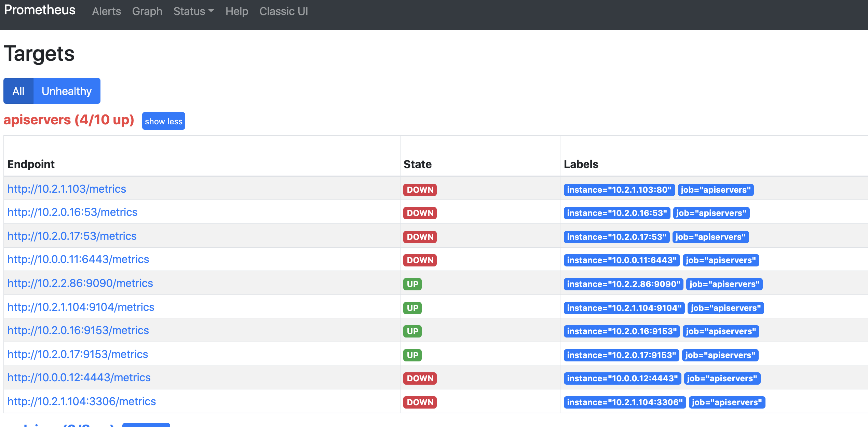Click label instance="10.2.0.16:53"
The width and height of the screenshot is (868, 427).
pyautogui.click(x=617, y=213)
